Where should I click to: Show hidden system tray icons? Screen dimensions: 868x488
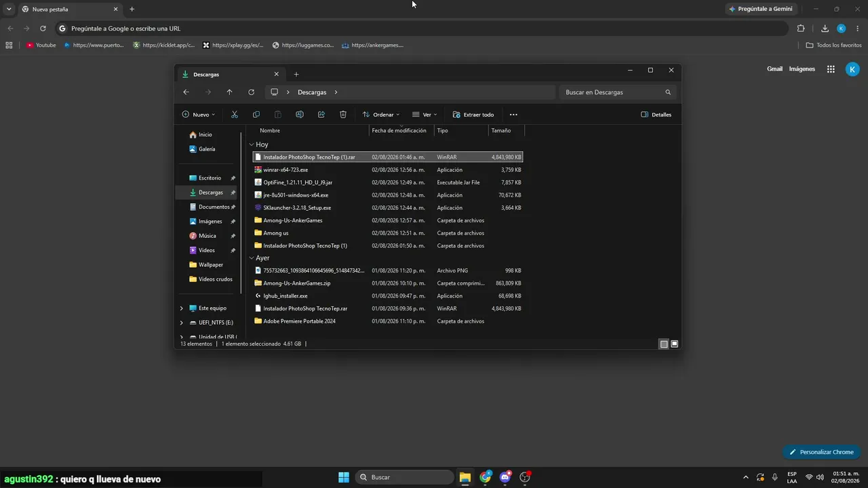[x=746, y=477]
